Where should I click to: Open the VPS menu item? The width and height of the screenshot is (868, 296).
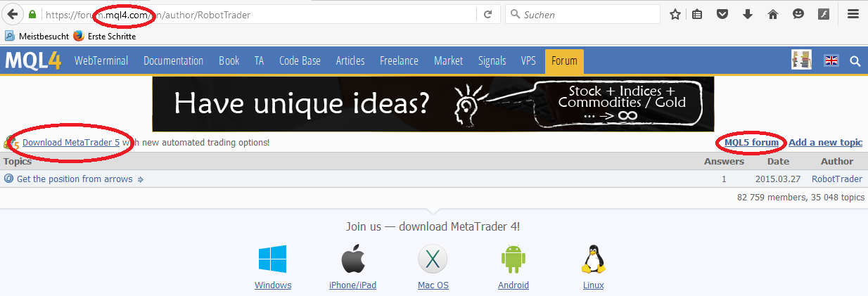tap(528, 60)
